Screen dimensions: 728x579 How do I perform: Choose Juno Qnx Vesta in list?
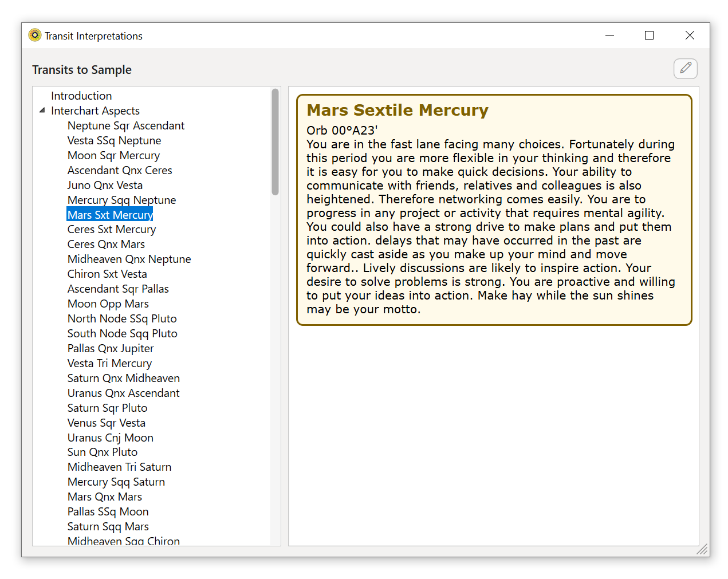105,185
